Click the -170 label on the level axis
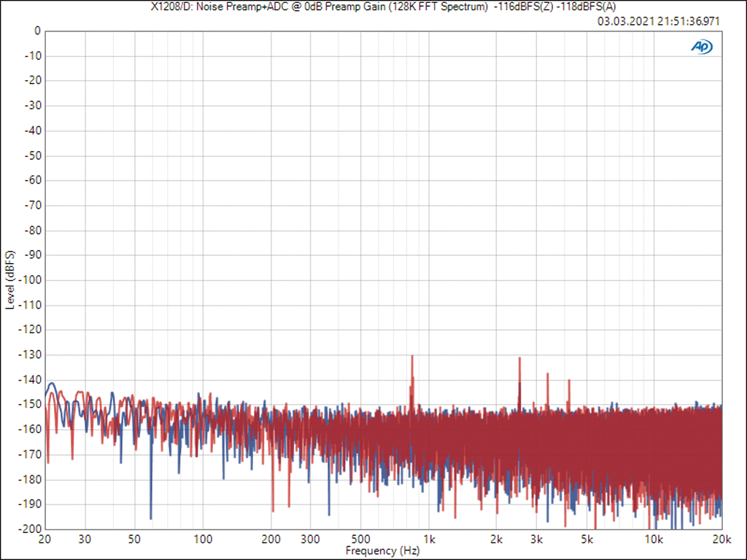747x560 pixels. [x=31, y=454]
